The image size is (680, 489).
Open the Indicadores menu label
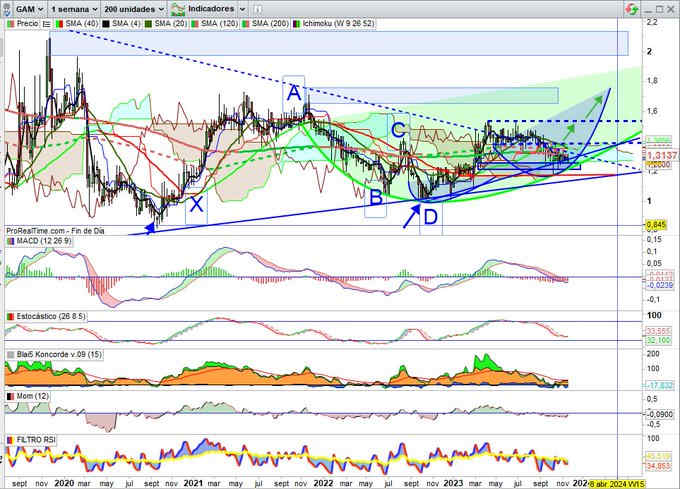(x=211, y=9)
